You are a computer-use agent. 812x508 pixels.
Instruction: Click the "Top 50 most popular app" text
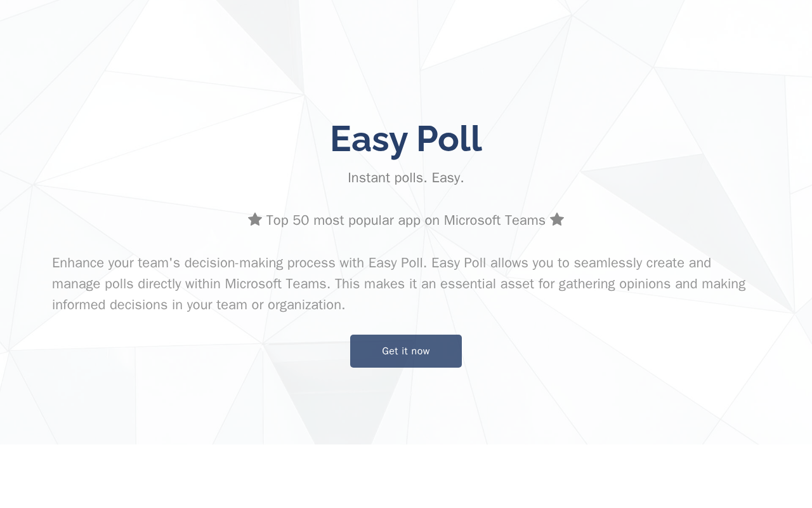[x=343, y=220]
